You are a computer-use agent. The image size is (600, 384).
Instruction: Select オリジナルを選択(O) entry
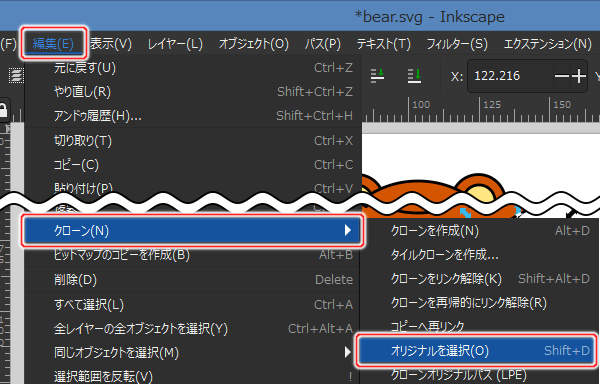pyautogui.click(x=476, y=351)
